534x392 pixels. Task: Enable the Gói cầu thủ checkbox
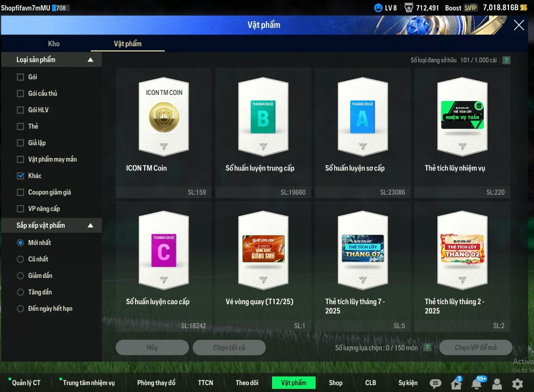[21, 94]
